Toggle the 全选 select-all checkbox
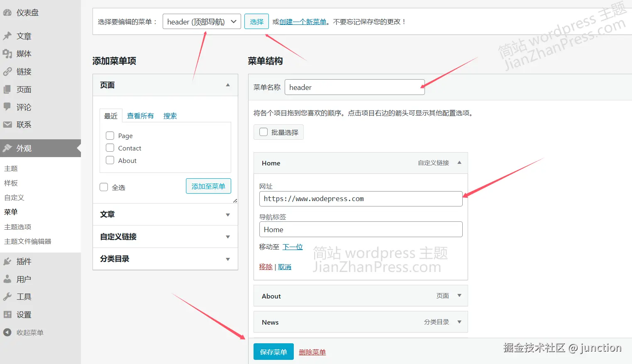The height and width of the screenshot is (364, 632). 104,187
